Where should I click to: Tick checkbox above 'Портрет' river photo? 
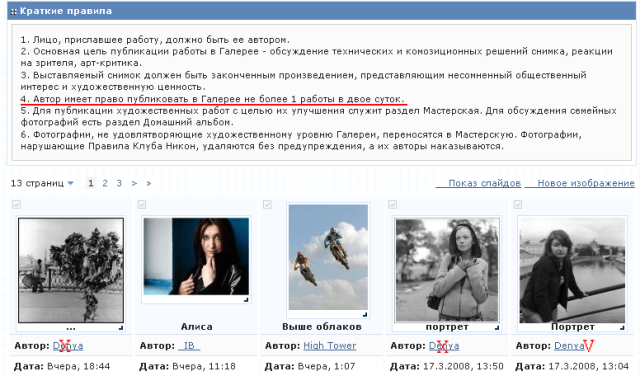pos(518,205)
